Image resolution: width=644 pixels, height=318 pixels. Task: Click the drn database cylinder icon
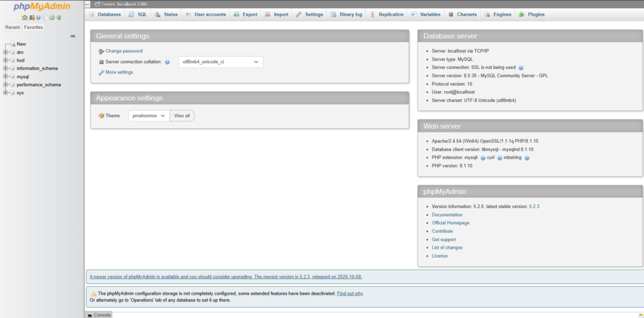tap(13, 52)
